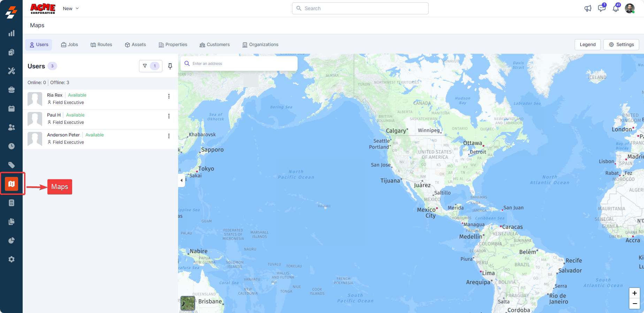
Task: Open the chat messages icon
Action: [x=602, y=8]
